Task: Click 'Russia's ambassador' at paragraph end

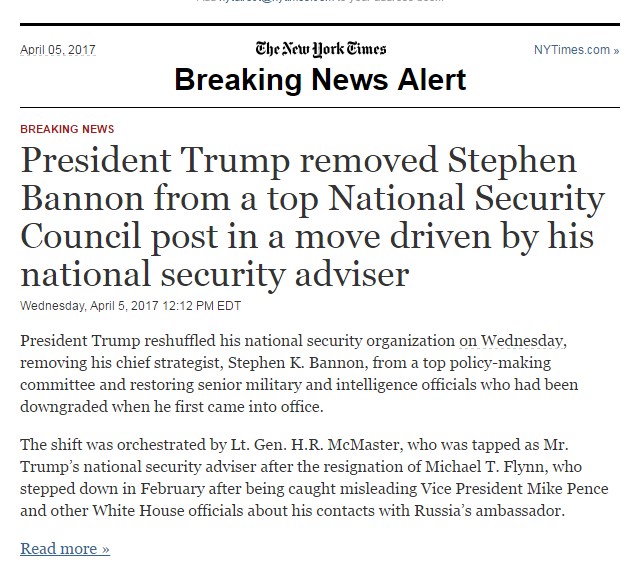Action: coord(487,510)
